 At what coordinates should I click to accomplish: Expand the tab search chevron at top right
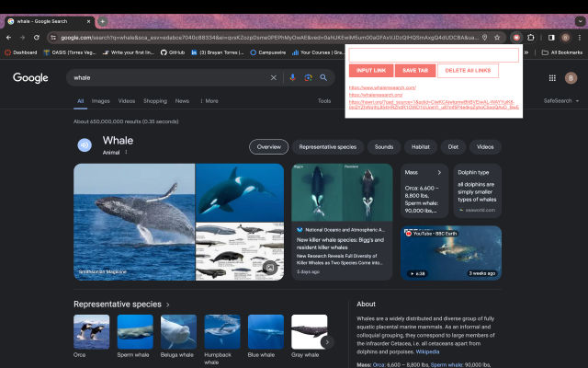click(x=580, y=21)
